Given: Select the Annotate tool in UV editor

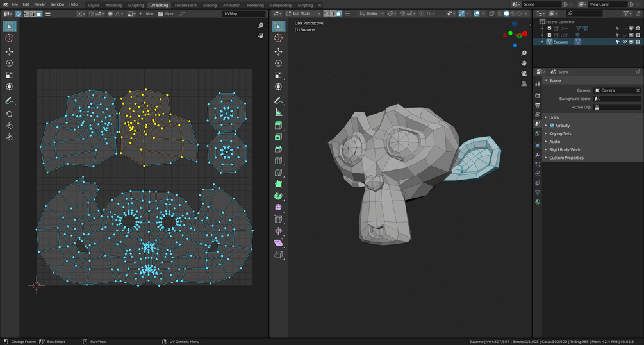Looking at the screenshot, I should point(9,101).
